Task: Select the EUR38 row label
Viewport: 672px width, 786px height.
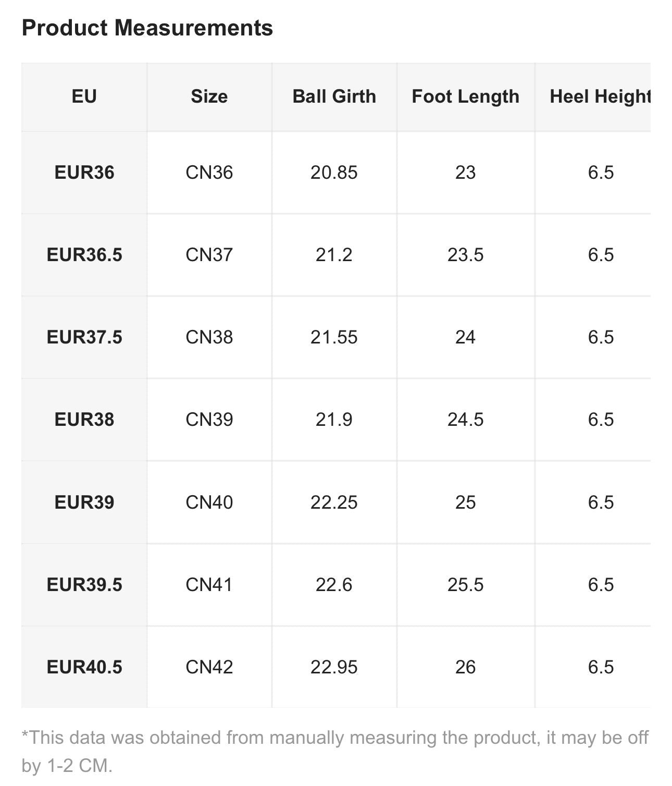Action: [84, 420]
